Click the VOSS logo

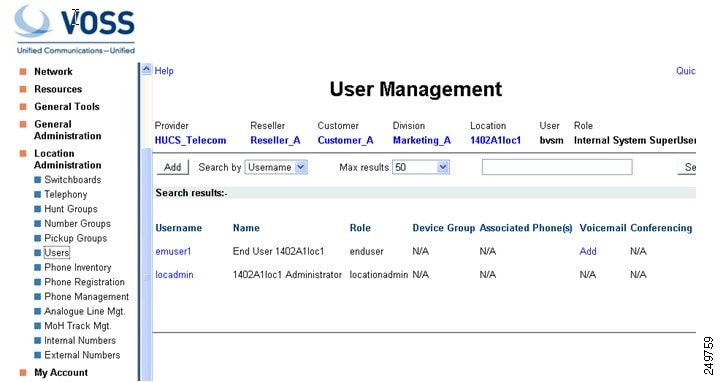click(x=75, y=29)
